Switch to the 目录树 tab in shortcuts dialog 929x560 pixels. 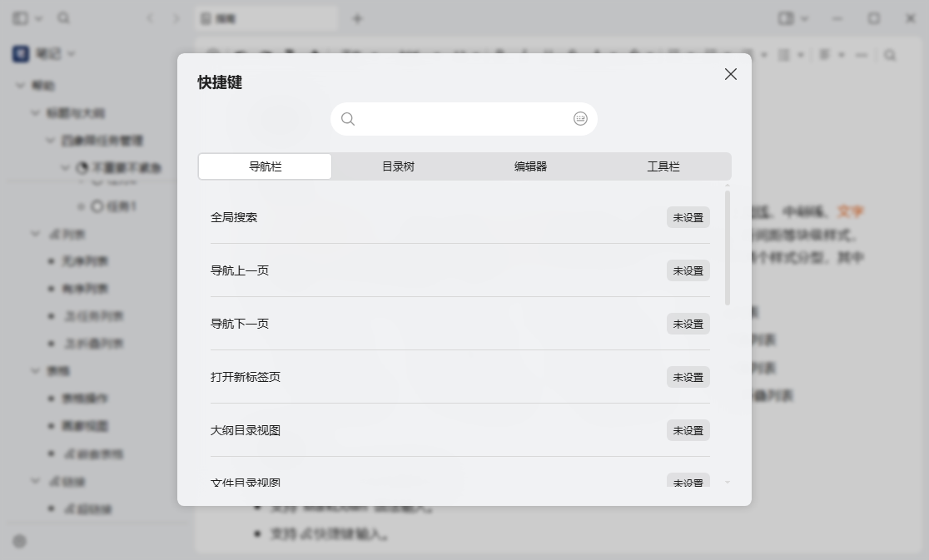pyautogui.click(x=397, y=166)
